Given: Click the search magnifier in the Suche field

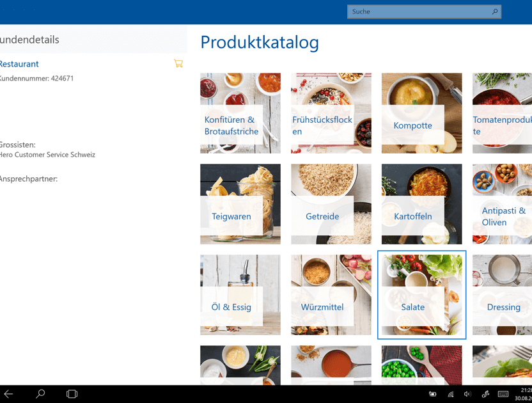Looking at the screenshot, I should click(495, 12).
